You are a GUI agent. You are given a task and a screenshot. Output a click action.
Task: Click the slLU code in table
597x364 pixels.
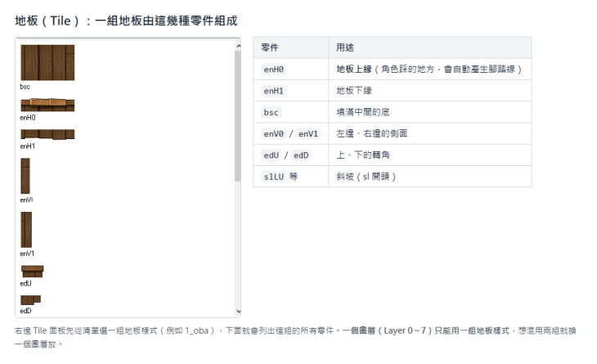(x=274, y=177)
